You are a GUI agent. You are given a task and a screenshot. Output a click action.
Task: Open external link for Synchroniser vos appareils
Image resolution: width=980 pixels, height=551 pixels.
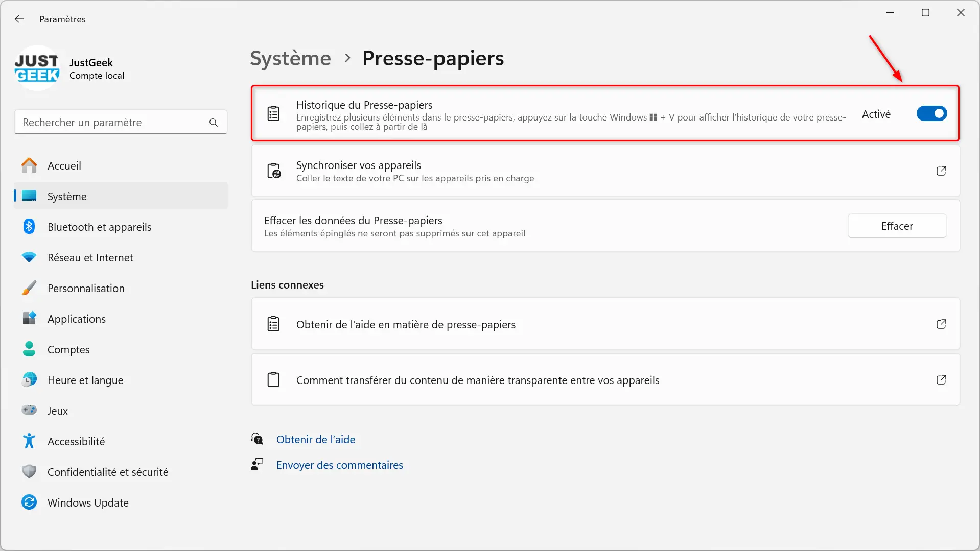pyautogui.click(x=941, y=171)
